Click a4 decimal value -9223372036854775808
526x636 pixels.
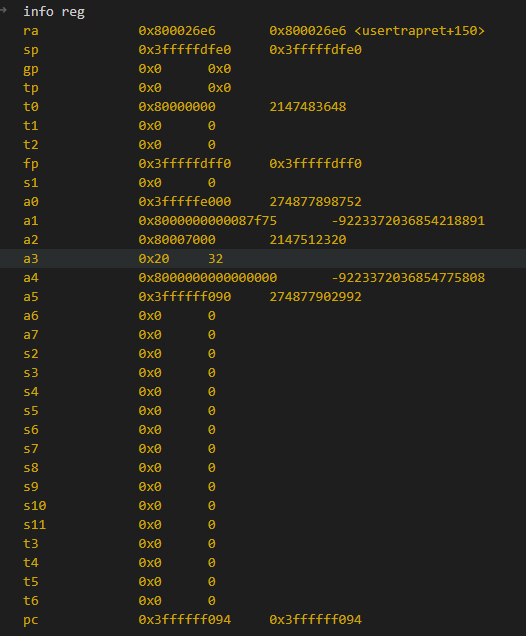click(408, 278)
